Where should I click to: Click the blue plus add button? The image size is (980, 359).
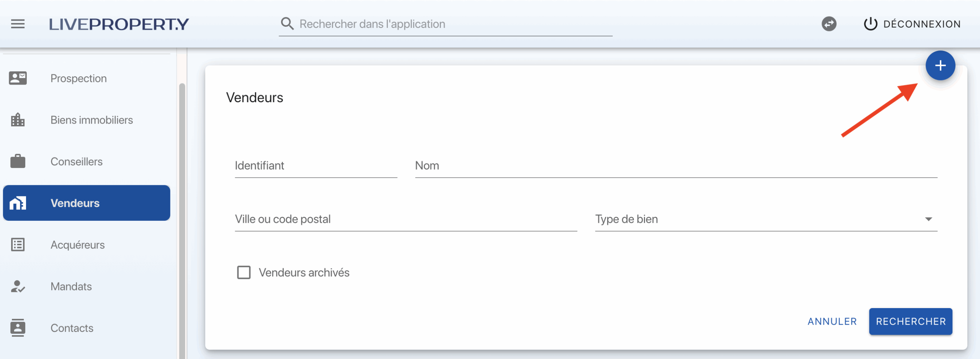[x=940, y=65]
